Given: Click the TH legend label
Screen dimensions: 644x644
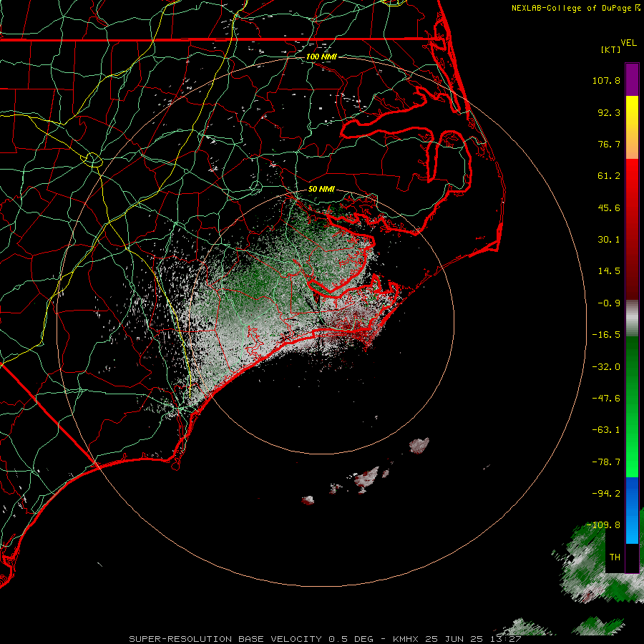Looking at the screenshot, I should tap(615, 557).
